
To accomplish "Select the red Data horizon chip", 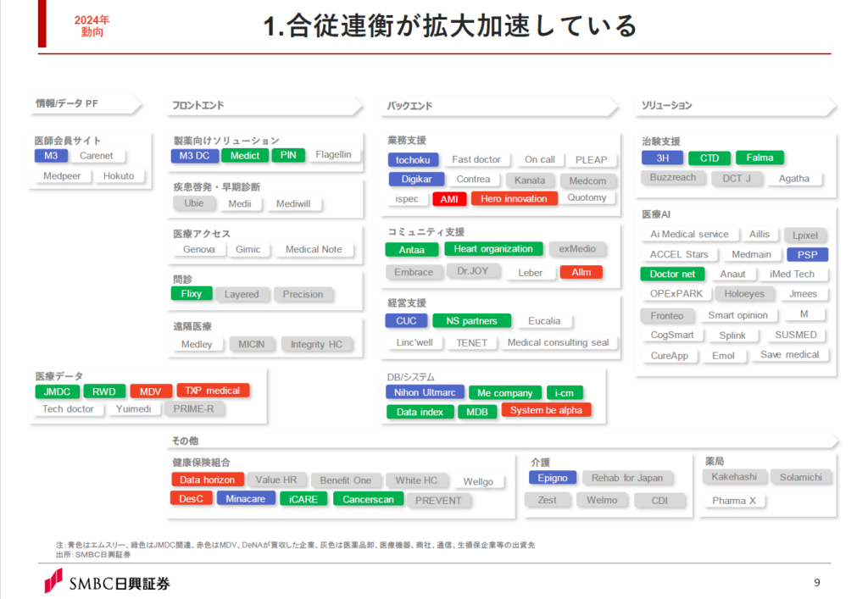I will click(207, 480).
